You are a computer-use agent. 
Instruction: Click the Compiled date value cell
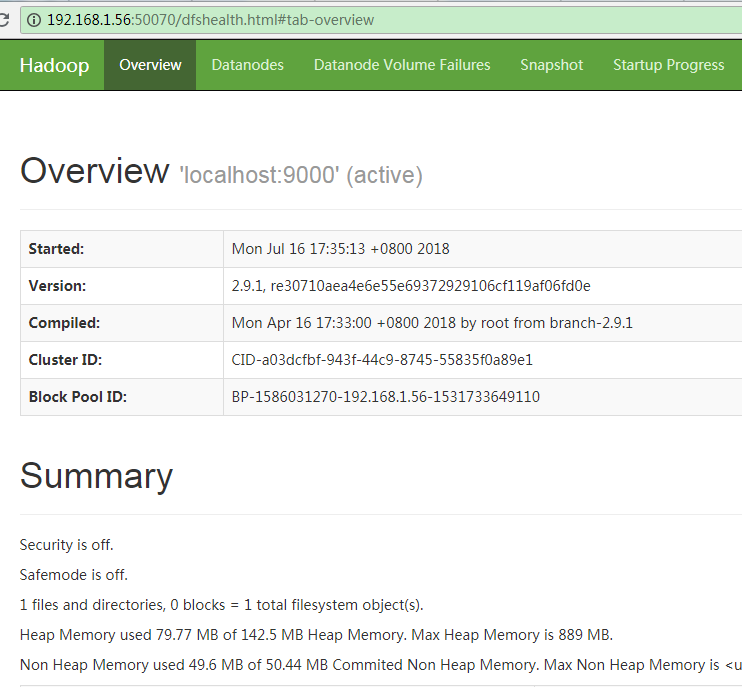(x=432, y=323)
